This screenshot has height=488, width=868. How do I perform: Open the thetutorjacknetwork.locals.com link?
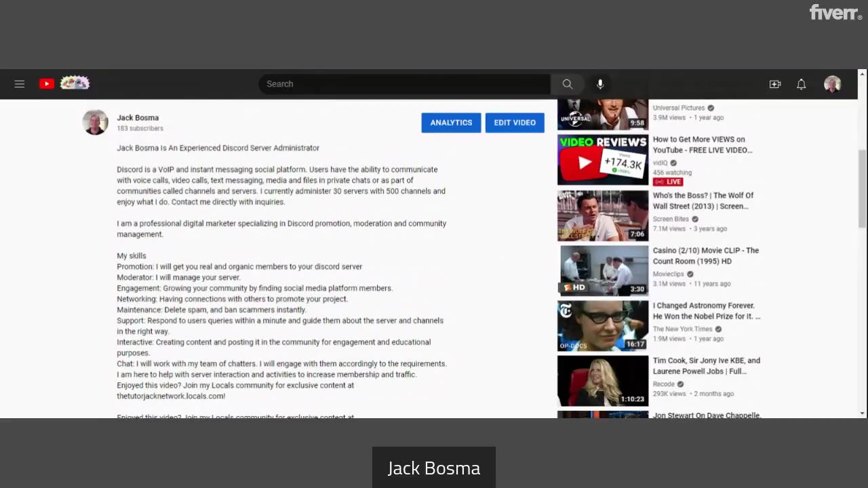pos(171,396)
